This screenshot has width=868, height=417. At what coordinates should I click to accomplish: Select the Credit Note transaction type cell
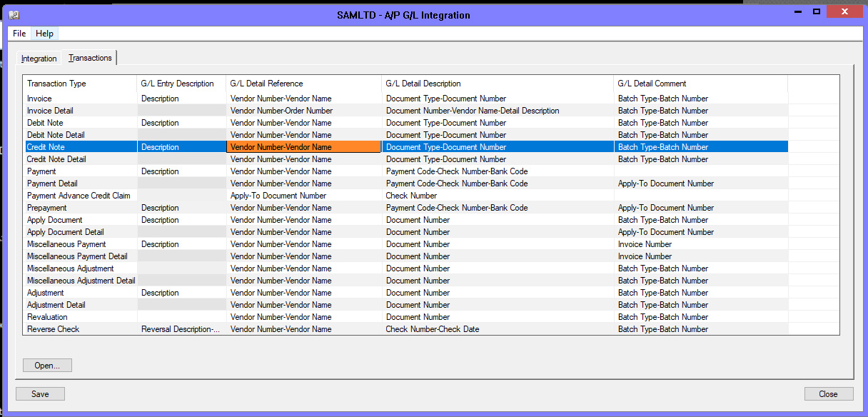click(x=79, y=147)
